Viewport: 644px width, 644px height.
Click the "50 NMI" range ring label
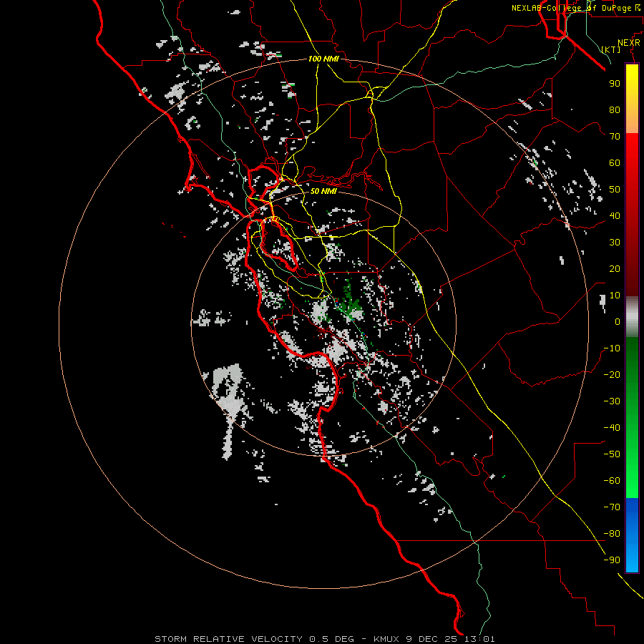(323, 191)
